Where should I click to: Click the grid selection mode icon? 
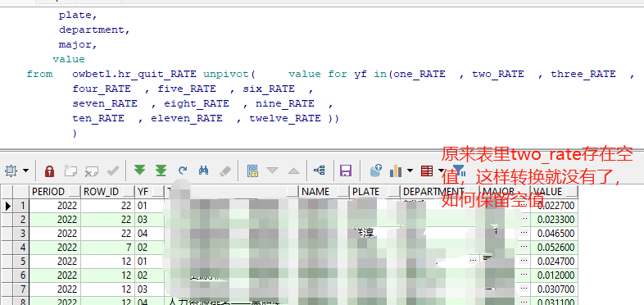coord(11,171)
